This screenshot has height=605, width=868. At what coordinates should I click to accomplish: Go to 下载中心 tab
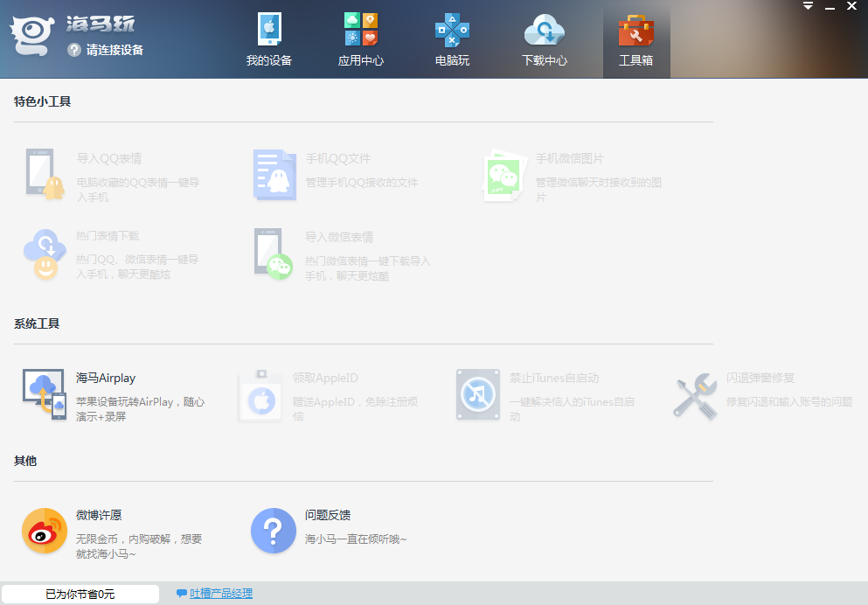[545, 39]
